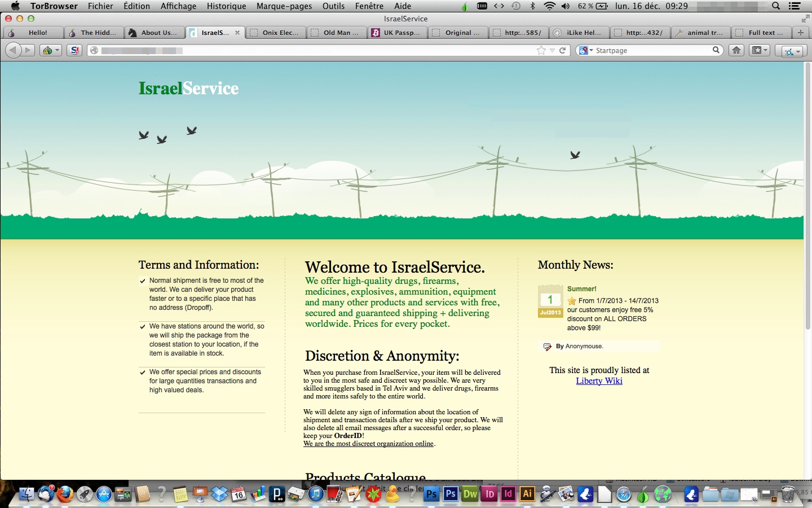Click the battery indicator showing 62 %
This screenshot has height=508, width=812.
593,6
